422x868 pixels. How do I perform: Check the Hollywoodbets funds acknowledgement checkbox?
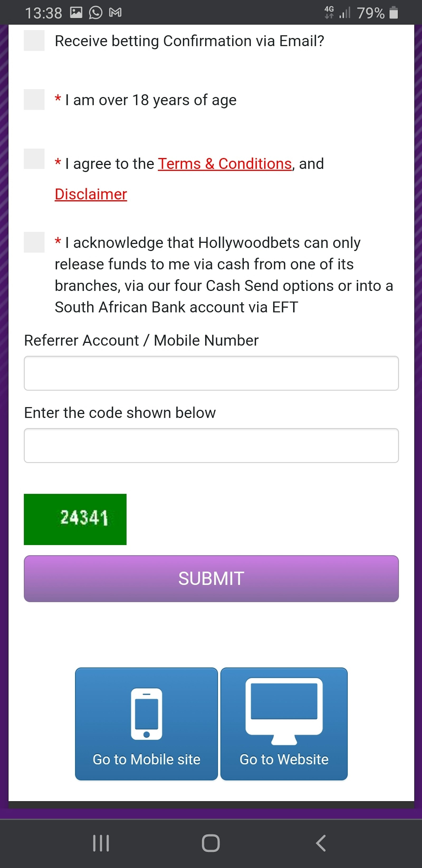click(x=34, y=242)
